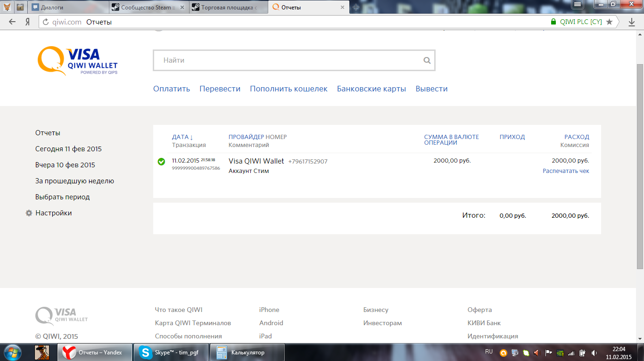
Task: Click the magnifier icon in search box
Action: (427, 60)
